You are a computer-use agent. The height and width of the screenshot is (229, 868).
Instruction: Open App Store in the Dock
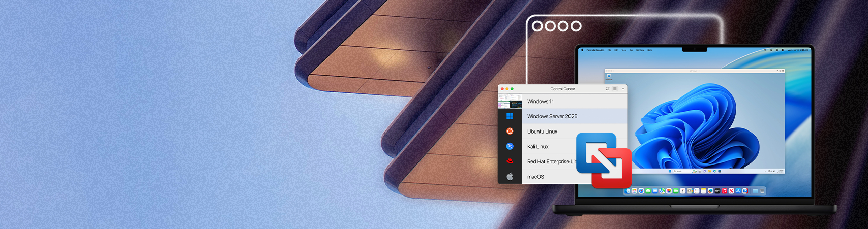(x=738, y=191)
